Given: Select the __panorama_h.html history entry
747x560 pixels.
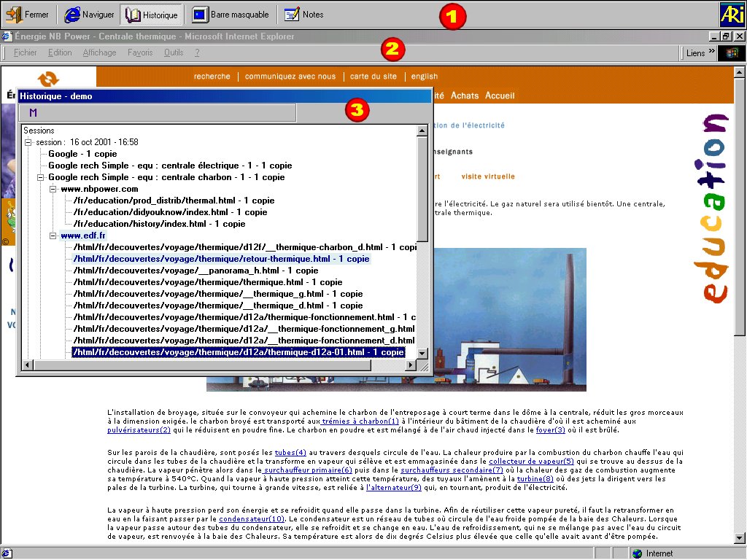Looking at the screenshot, I should pyautogui.click(x=196, y=271).
